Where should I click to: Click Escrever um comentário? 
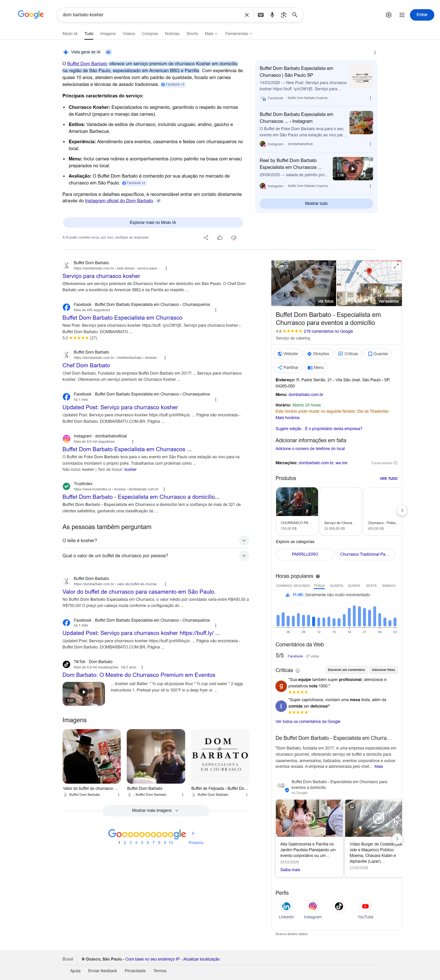coord(346,670)
